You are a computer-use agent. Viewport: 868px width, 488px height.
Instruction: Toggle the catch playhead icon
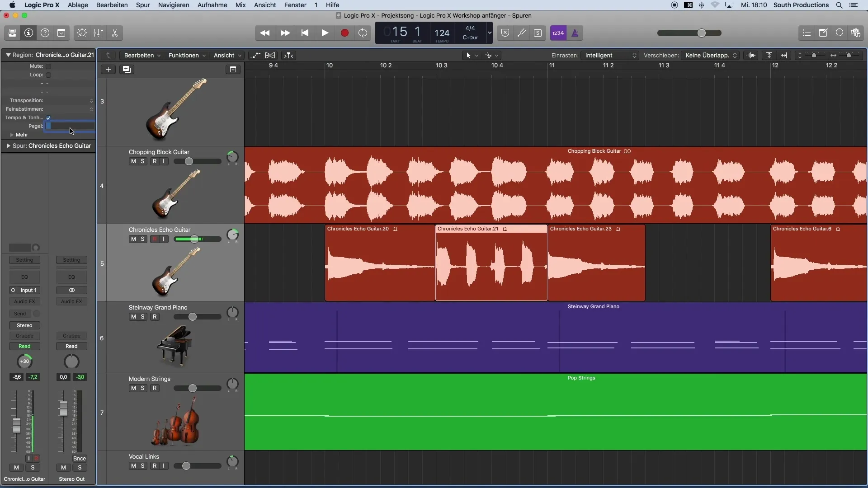pos(288,55)
